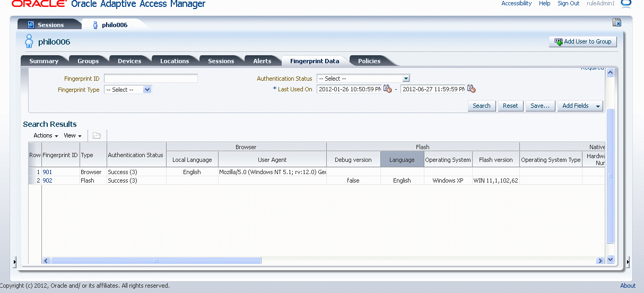Click the 'WIN 11,1,102,62' flash version cell
Screen dimensions: 644x293
pyautogui.click(x=496, y=180)
